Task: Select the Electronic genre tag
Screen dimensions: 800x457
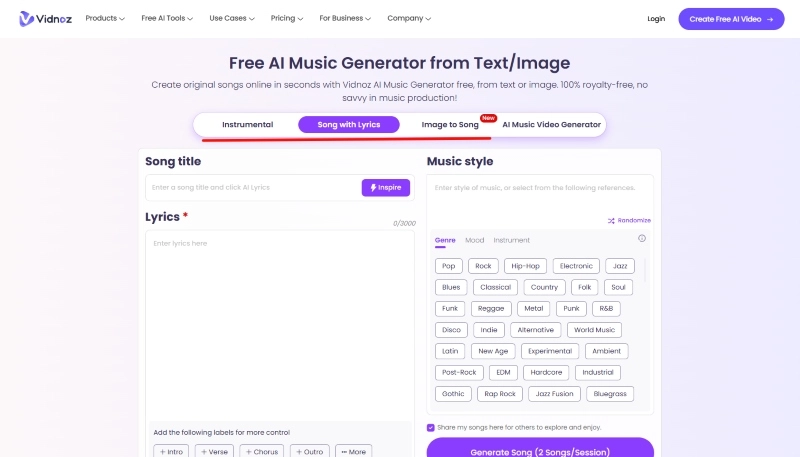Action: tap(576, 266)
